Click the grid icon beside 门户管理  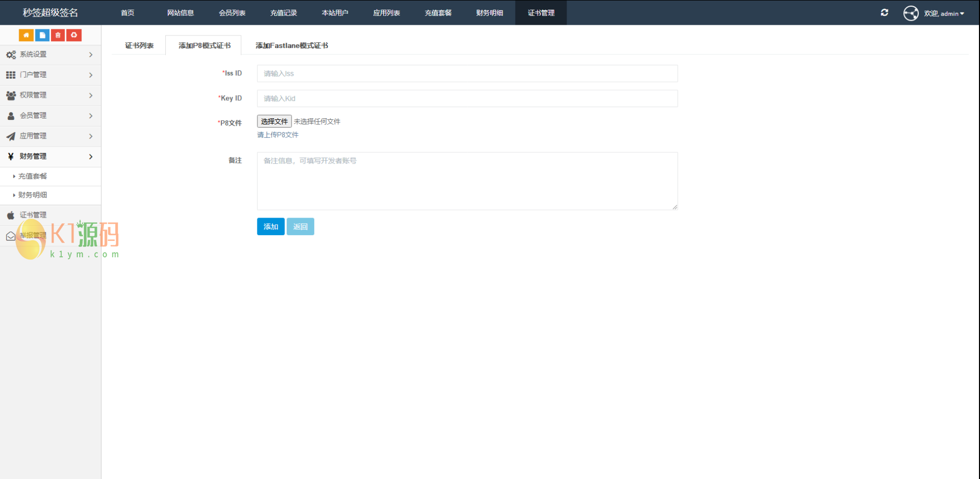(11, 75)
